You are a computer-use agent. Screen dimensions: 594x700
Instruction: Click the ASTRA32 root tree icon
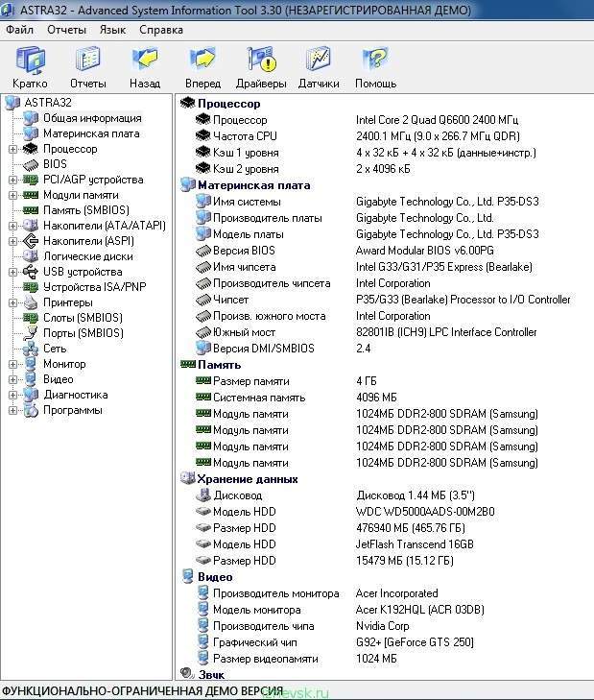click(x=12, y=103)
